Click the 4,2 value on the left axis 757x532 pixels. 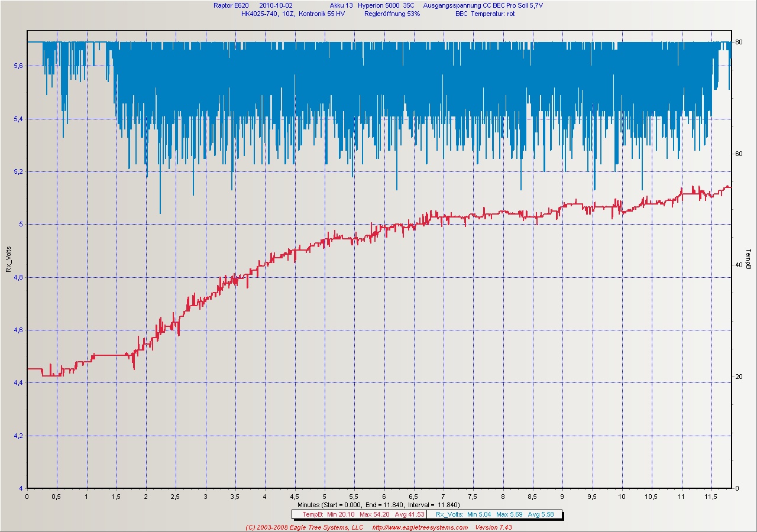click(x=18, y=436)
